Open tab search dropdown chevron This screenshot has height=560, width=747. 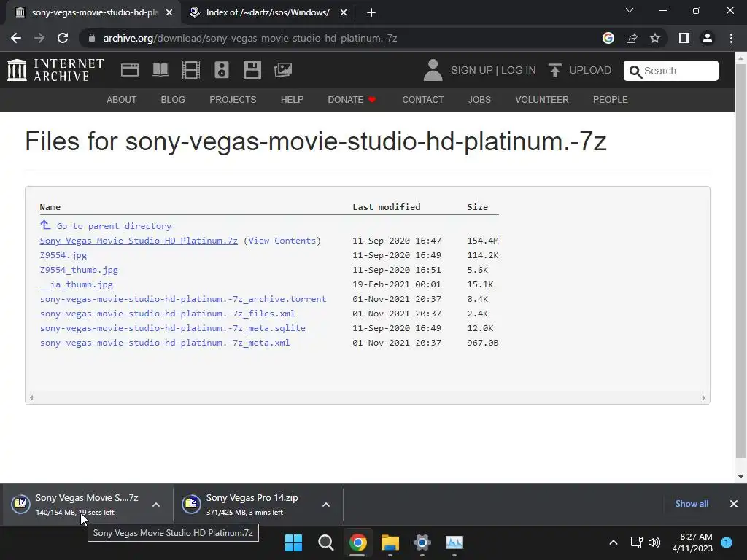pyautogui.click(x=630, y=10)
